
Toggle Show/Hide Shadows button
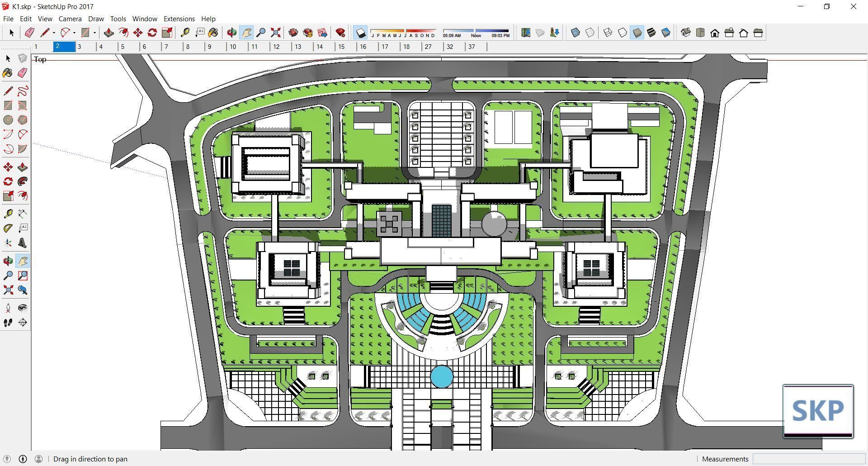(360, 33)
